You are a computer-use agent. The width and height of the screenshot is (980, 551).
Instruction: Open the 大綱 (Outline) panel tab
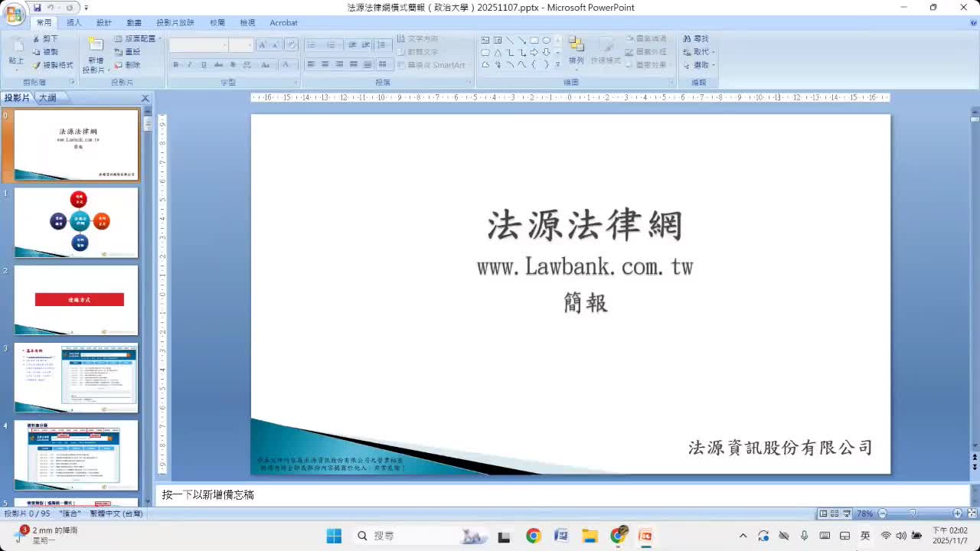click(47, 97)
